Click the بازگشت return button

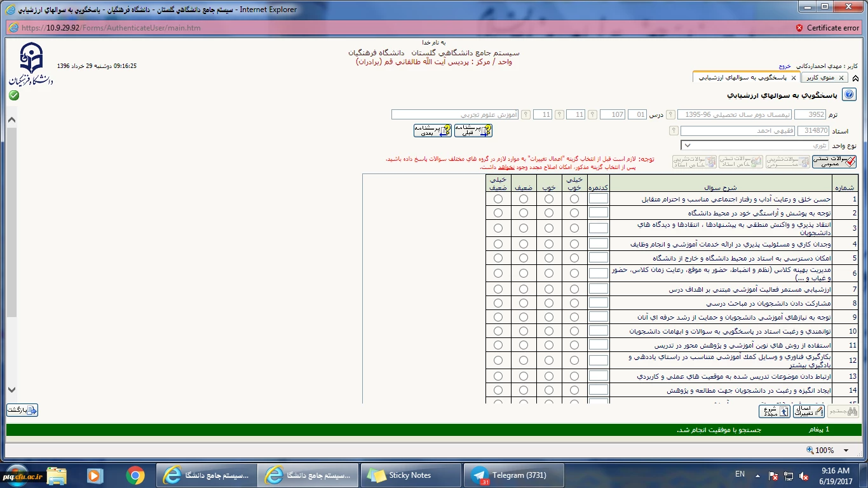click(22, 410)
